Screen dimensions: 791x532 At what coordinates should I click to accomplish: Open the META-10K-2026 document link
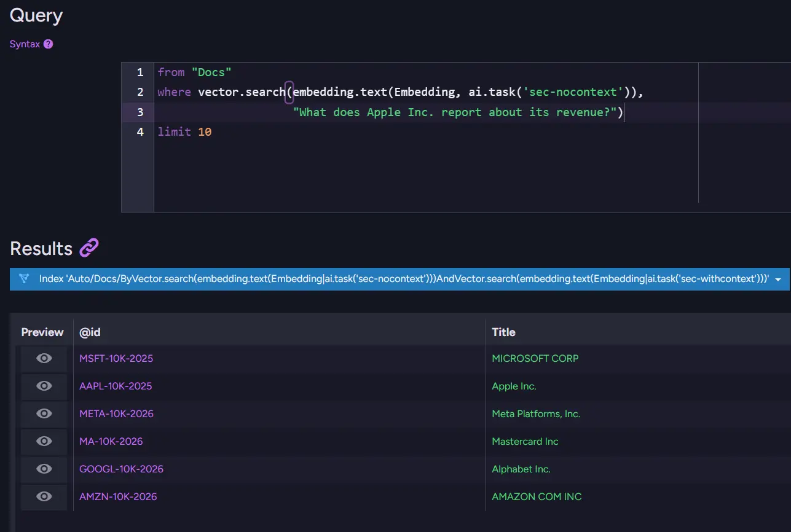tap(116, 413)
